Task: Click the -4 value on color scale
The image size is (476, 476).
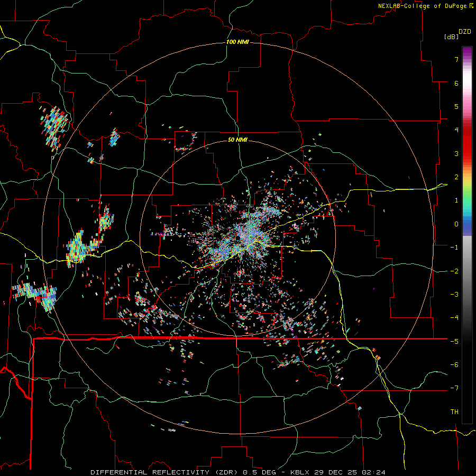Action: (x=454, y=318)
